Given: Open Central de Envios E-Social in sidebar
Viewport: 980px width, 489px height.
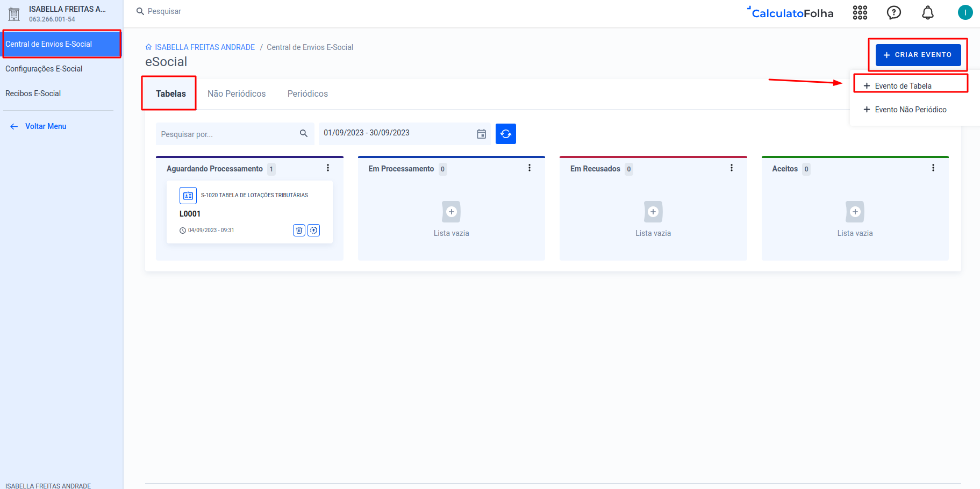Looking at the screenshot, I should tap(62, 44).
